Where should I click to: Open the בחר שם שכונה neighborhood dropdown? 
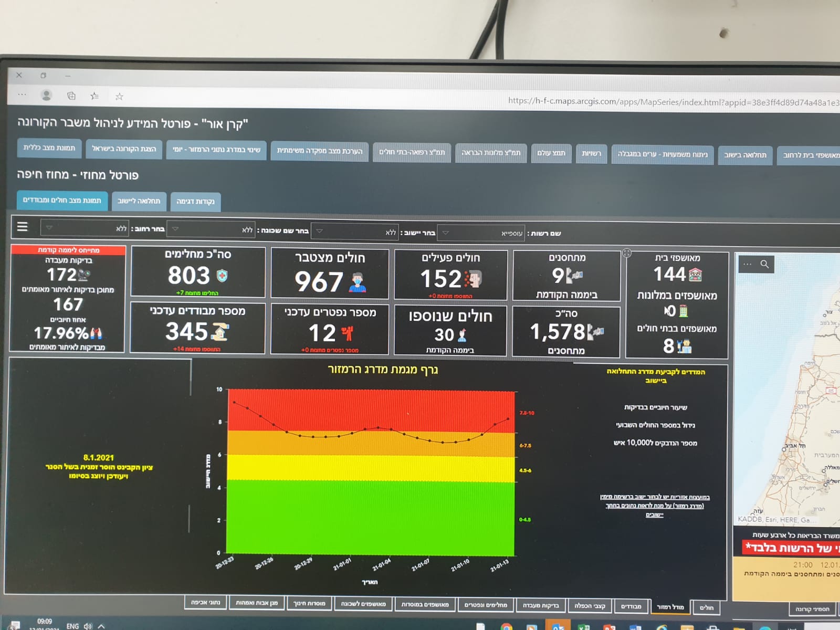coord(212,229)
